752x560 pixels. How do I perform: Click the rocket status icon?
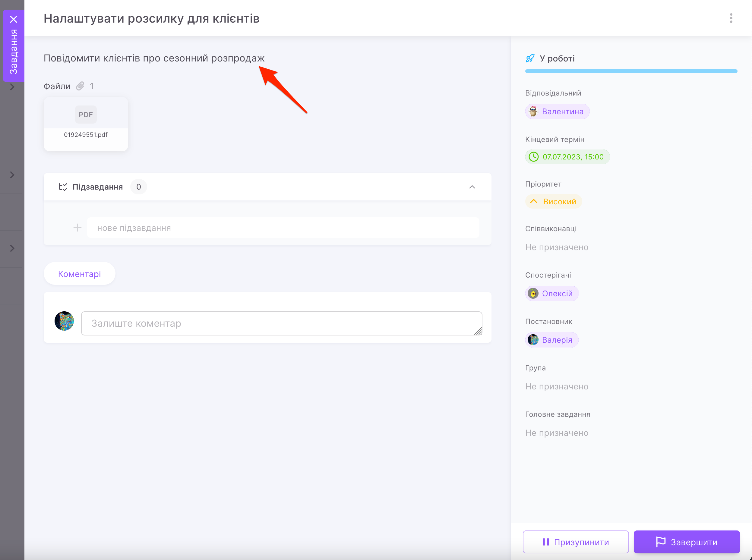click(530, 58)
